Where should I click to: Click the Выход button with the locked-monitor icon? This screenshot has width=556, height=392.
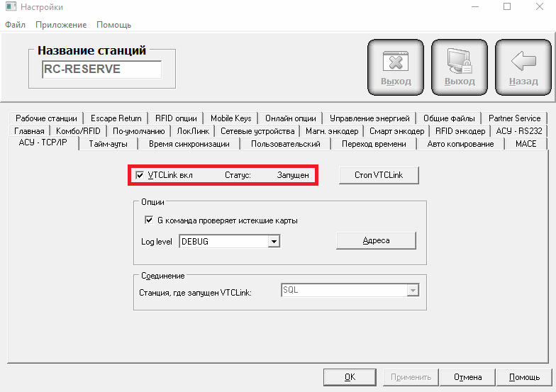click(x=460, y=67)
